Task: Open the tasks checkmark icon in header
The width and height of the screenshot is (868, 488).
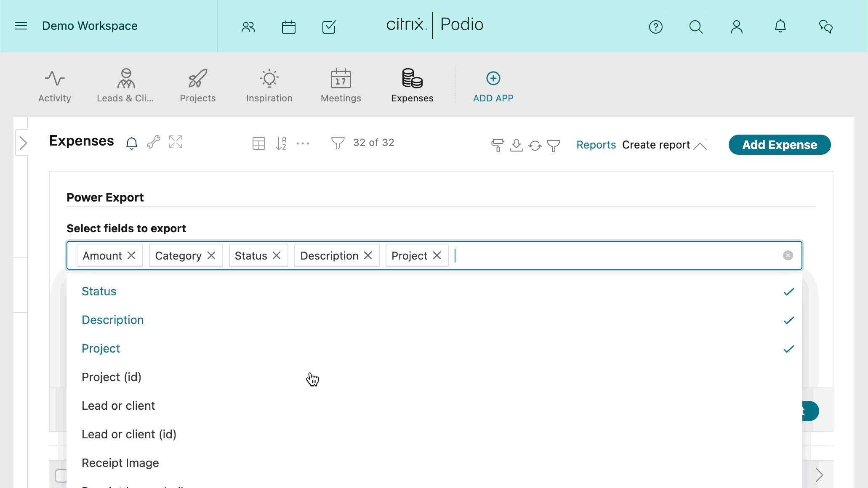Action: click(x=329, y=27)
